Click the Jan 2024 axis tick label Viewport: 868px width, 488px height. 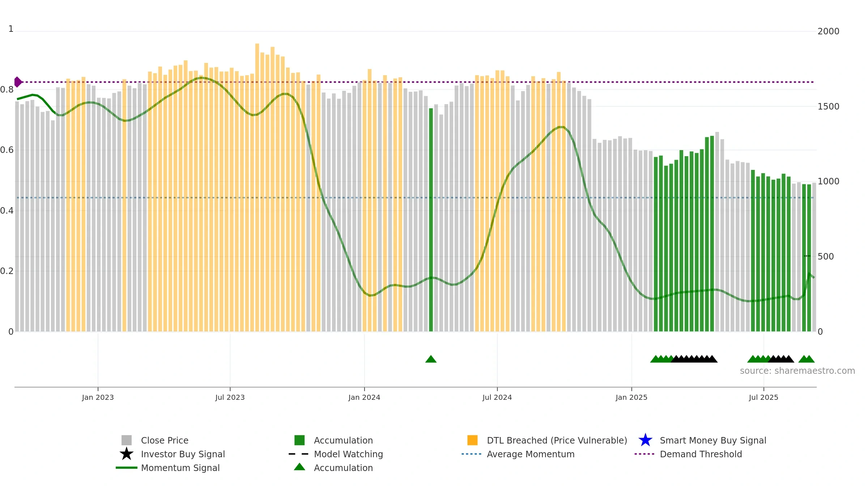tap(364, 398)
